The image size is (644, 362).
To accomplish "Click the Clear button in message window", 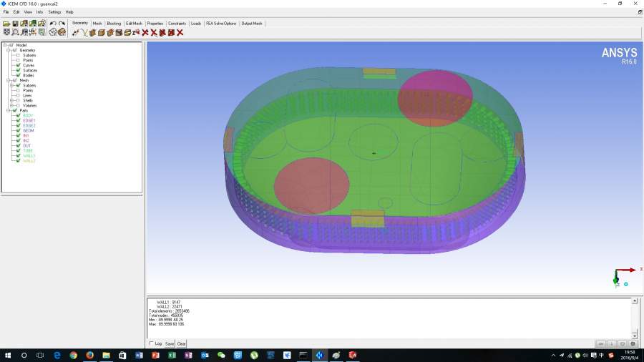I will (x=181, y=343).
